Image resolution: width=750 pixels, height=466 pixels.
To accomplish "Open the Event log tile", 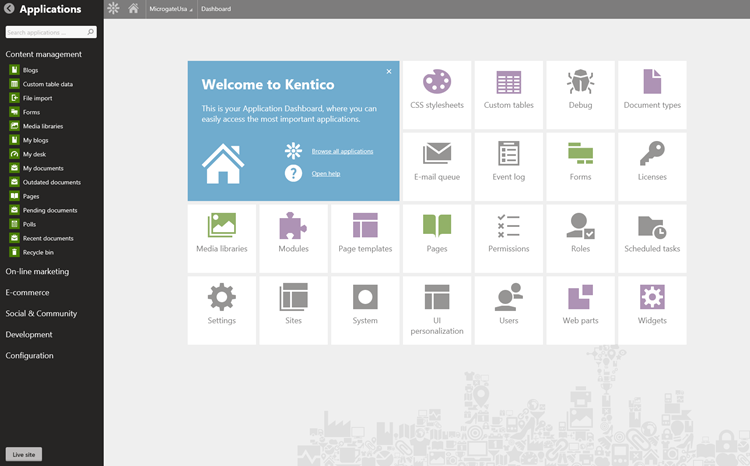I will (x=508, y=166).
